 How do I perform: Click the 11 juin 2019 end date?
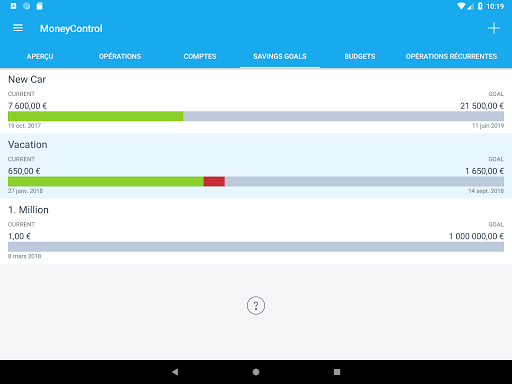(488, 126)
